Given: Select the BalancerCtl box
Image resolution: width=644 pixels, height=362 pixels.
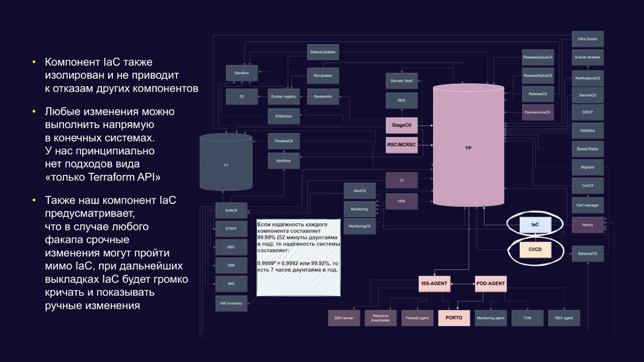Looking at the screenshot, I should click(x=588, y=254).
